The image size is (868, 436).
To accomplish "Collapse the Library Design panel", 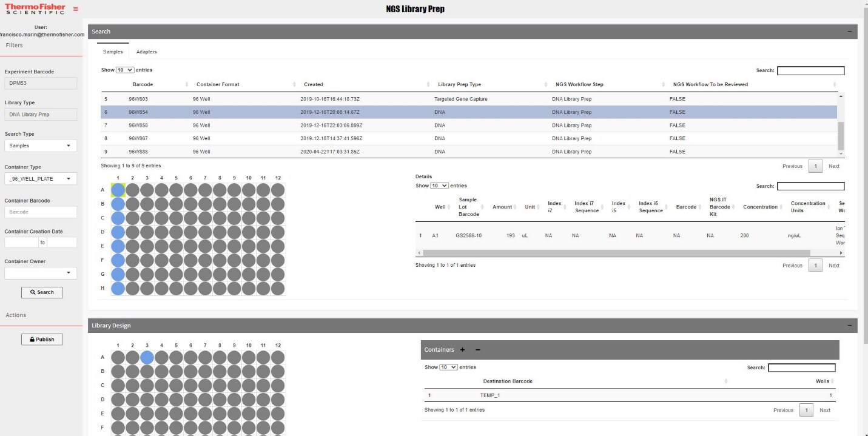I will [849, 326].
